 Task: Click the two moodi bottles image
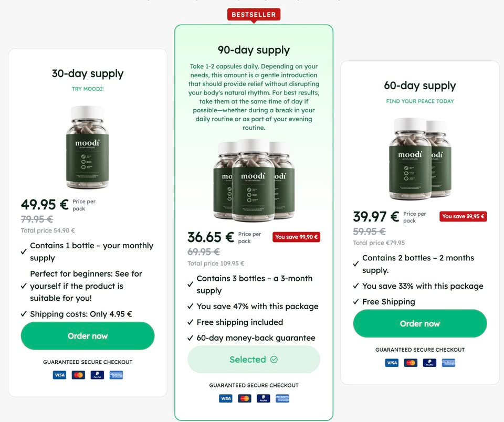coord(420,159)
